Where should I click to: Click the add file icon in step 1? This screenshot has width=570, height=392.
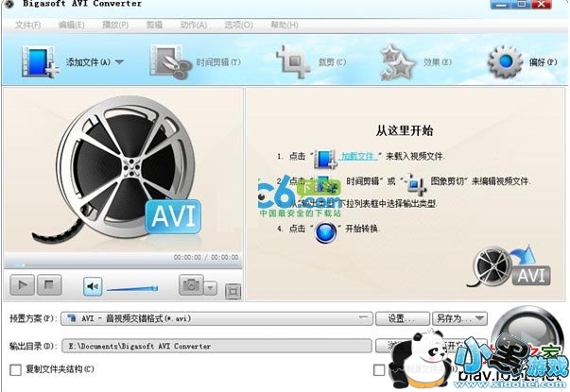point(326,159)
